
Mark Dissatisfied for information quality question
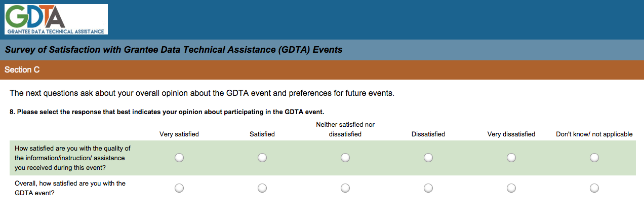pyautogui.click(x=428, y=158)
